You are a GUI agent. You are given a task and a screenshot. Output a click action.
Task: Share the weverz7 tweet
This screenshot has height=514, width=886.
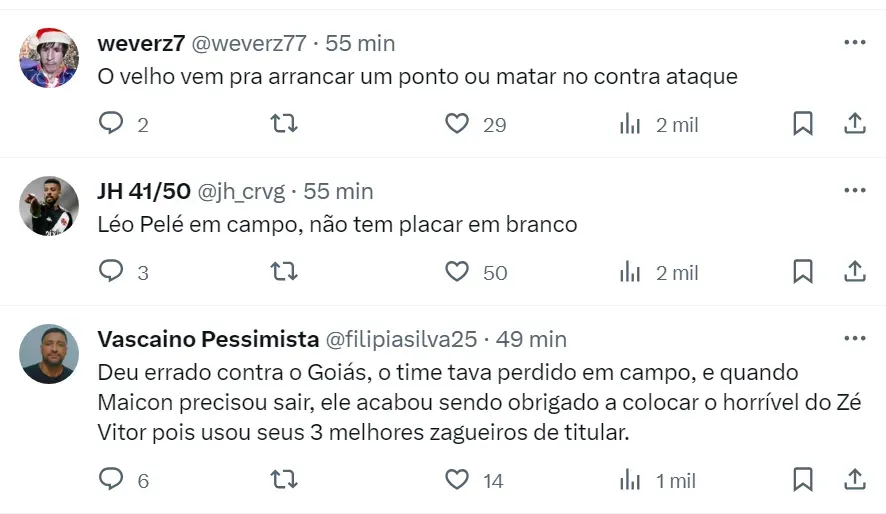(855, 124)
